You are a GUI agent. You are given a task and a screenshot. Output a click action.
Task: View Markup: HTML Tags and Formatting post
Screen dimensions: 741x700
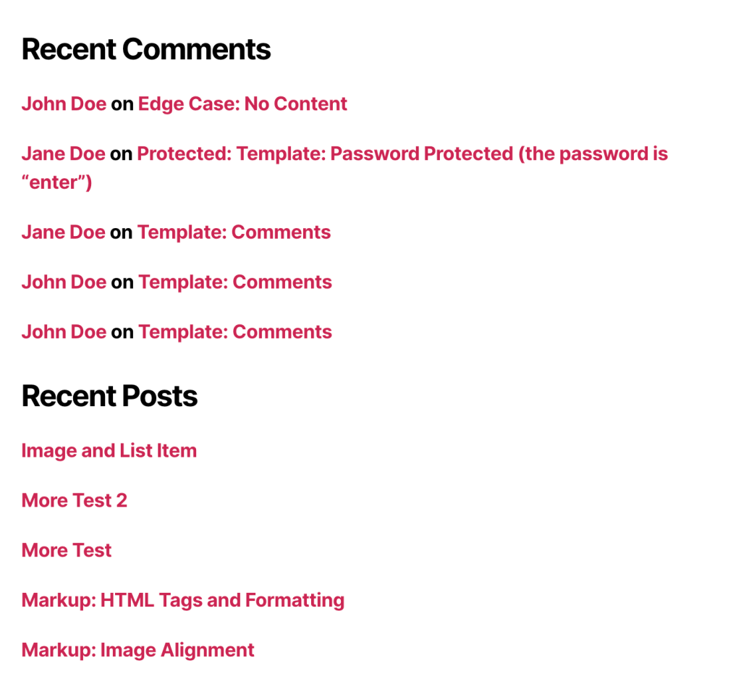183,601
